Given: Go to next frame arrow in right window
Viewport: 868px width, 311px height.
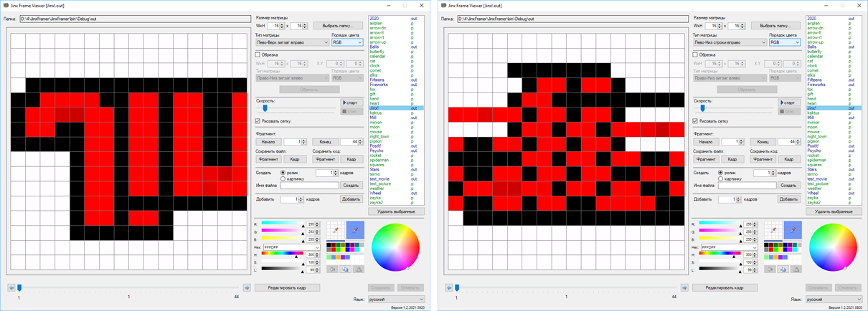Looking at the screenshot, I should tap(684, 288).
